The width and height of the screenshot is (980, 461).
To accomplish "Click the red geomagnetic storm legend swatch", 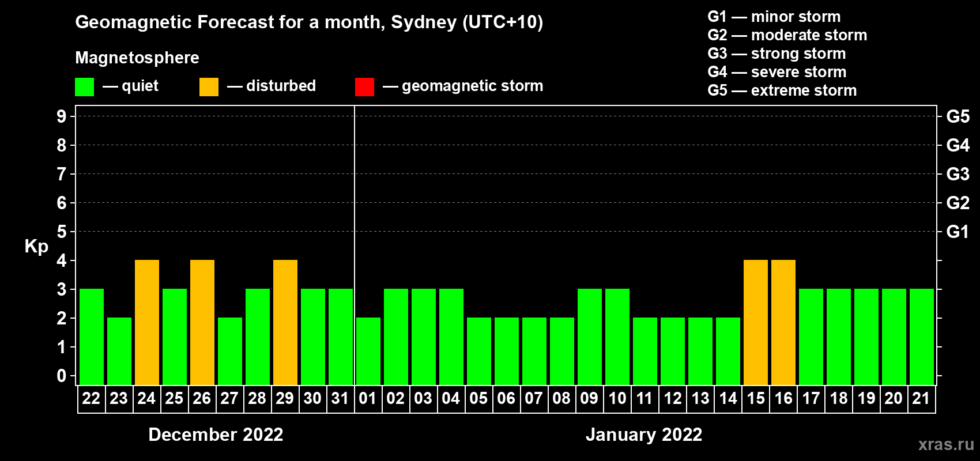I will [364, 87].
